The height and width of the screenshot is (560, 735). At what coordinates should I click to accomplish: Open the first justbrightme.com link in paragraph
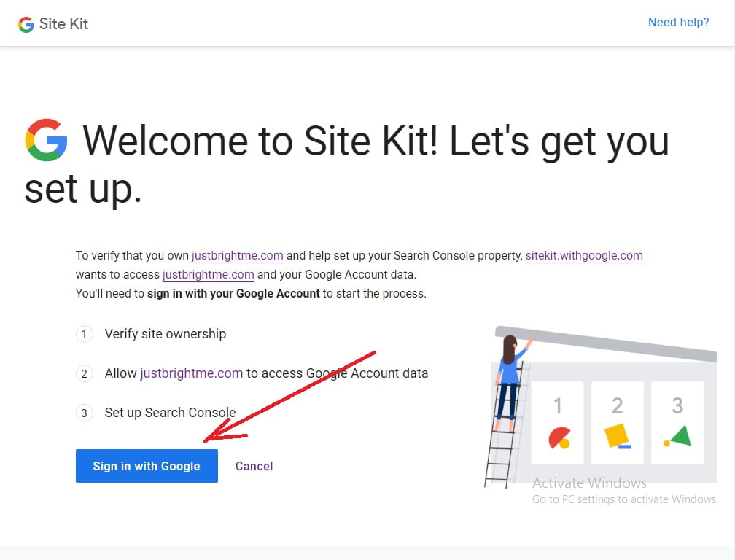[x=237, y=255]
